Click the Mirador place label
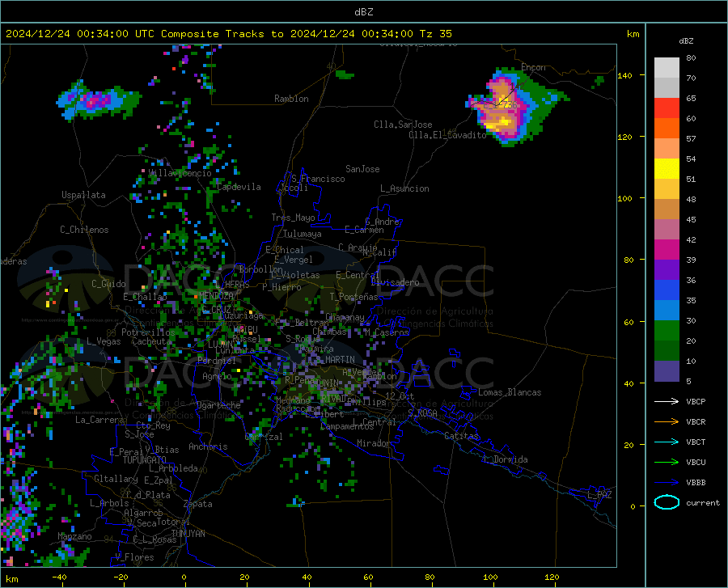This screenshot has height=588, width=728. tap(374, 443)
